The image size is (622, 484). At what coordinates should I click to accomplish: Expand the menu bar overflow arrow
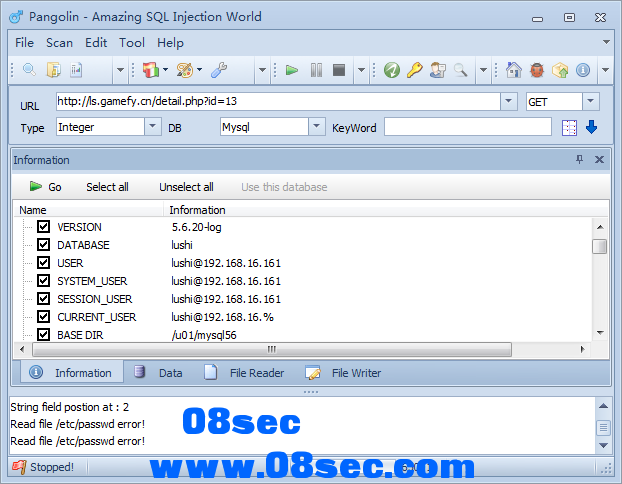pos(606,42)
